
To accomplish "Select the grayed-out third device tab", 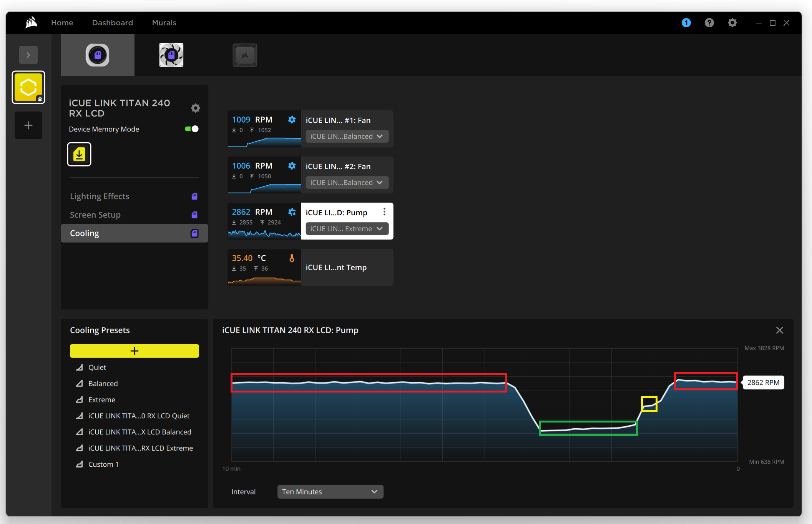I will pos(245,55).
